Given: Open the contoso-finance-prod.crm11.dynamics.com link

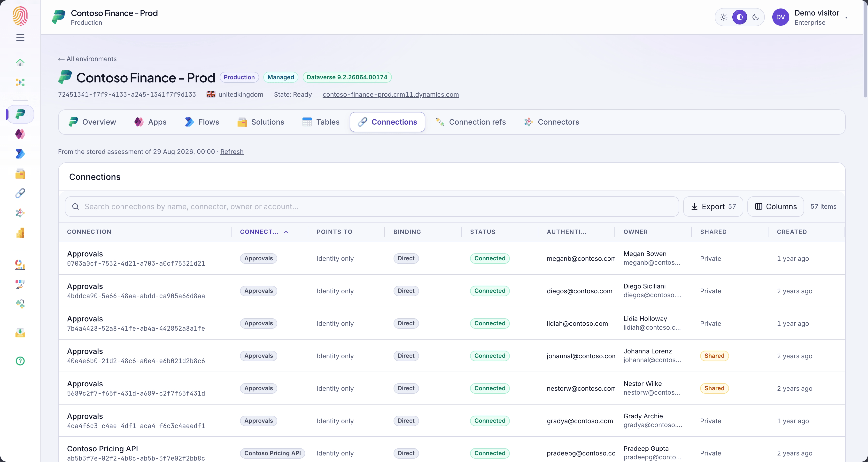Looking at the screenshot, I should [391, 95].
